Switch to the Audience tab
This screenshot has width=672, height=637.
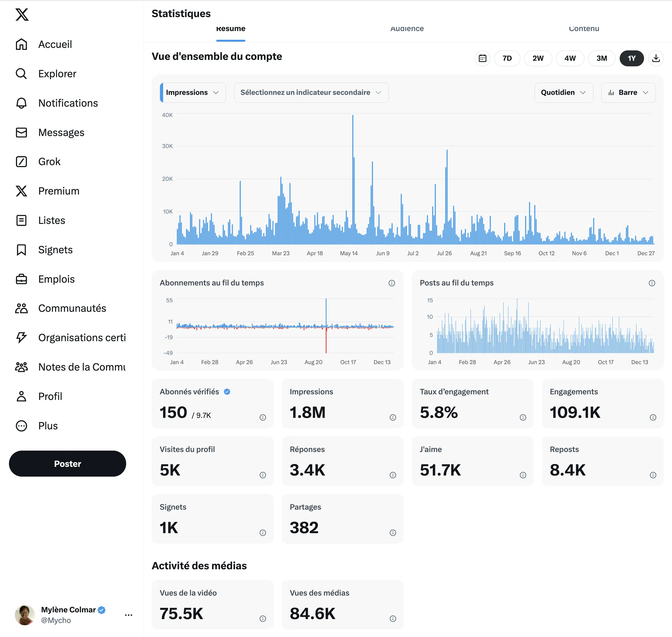[x=407, y=30]
